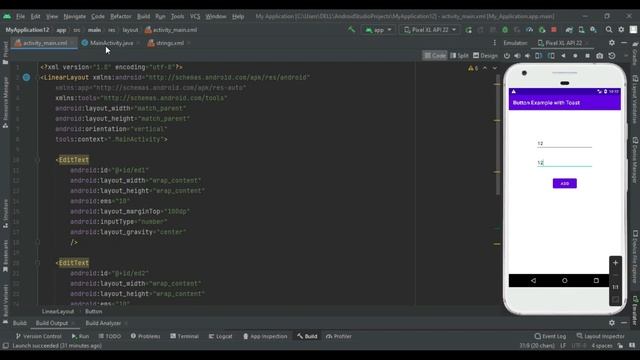Open the Profile app gauge icon
The height and width of the screenshot is (360, 640).
pos(529,30)
